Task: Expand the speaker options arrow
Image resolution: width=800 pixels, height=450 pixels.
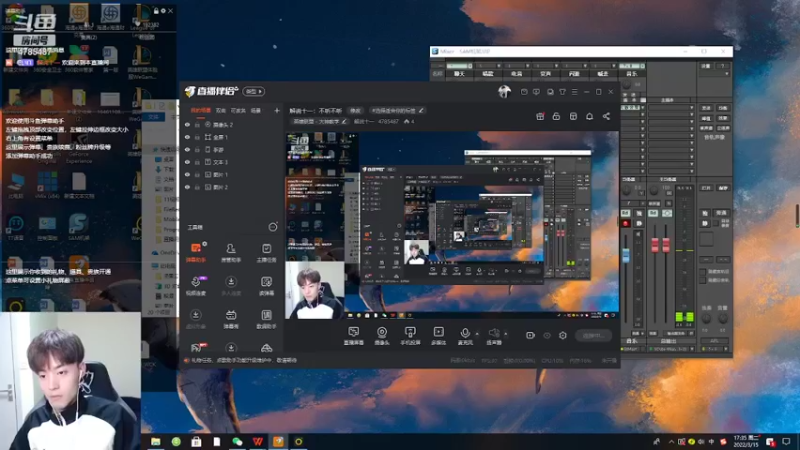Action: [506, 334]
